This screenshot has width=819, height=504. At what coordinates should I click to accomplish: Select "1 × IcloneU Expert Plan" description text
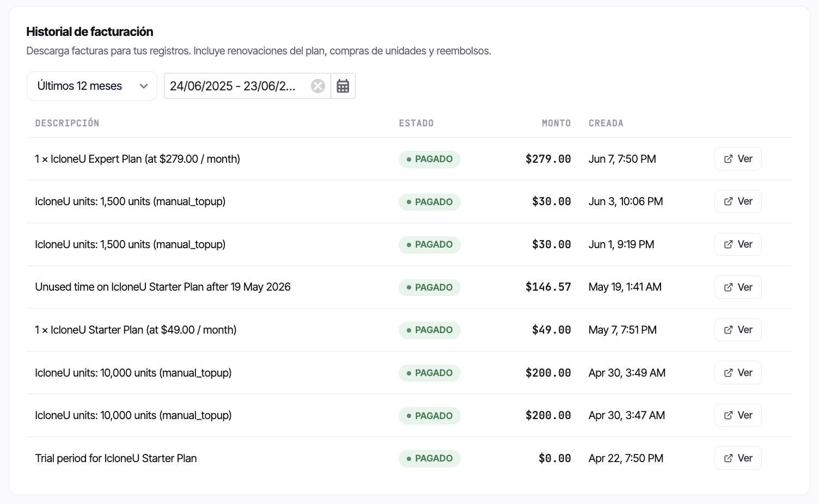(138, 159)
